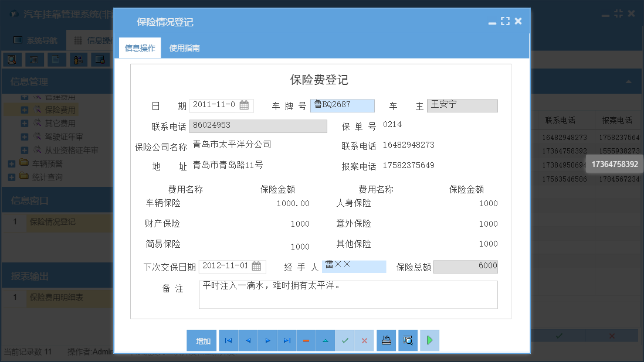Open the calendar picker for 下次交保日期

[x=256, y=267]
